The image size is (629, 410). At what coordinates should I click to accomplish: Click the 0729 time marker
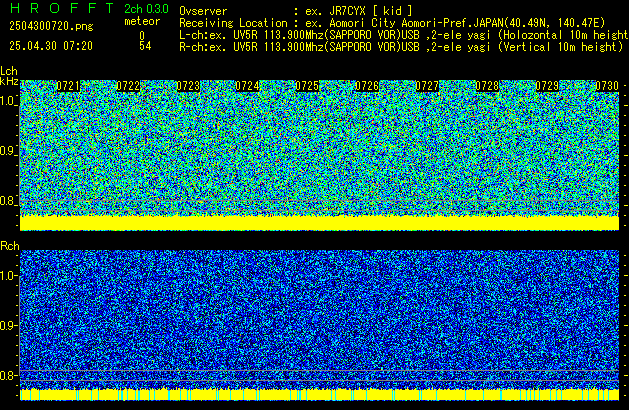pos(547,86)
